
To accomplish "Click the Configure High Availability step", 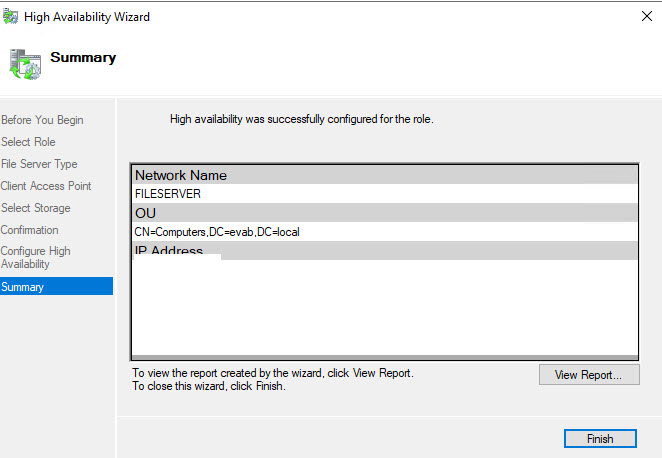I will pyautogui.click(x=36, y=258).
